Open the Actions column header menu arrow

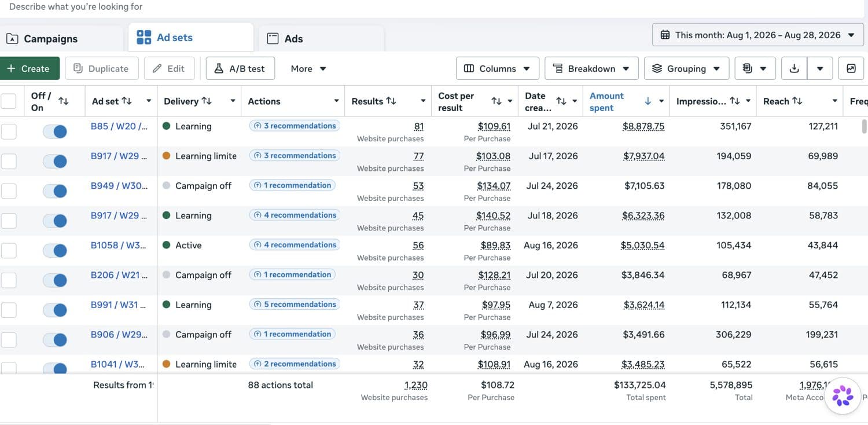[336, 101]
